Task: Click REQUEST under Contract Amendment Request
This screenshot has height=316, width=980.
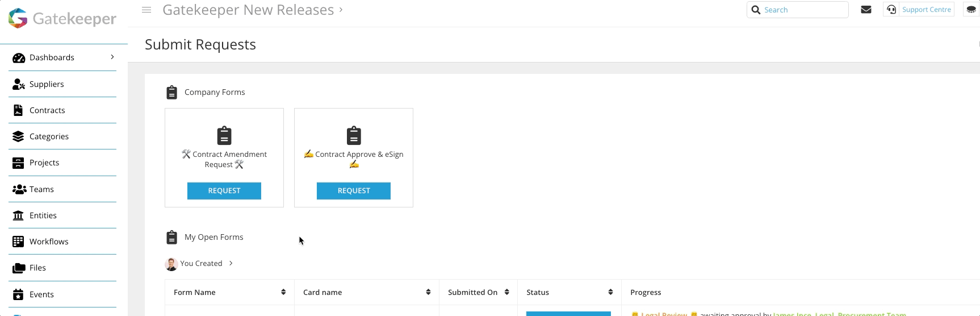Action: point(224,191)
